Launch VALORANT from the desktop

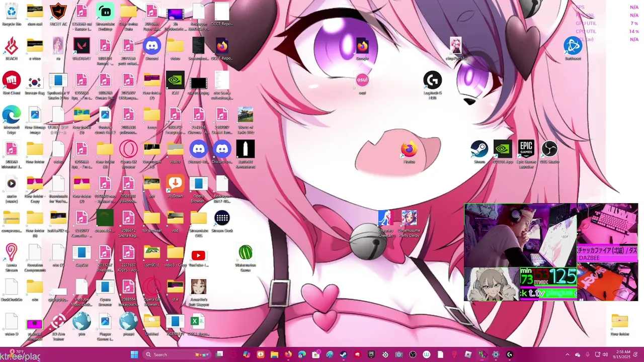tap(82, 49)
